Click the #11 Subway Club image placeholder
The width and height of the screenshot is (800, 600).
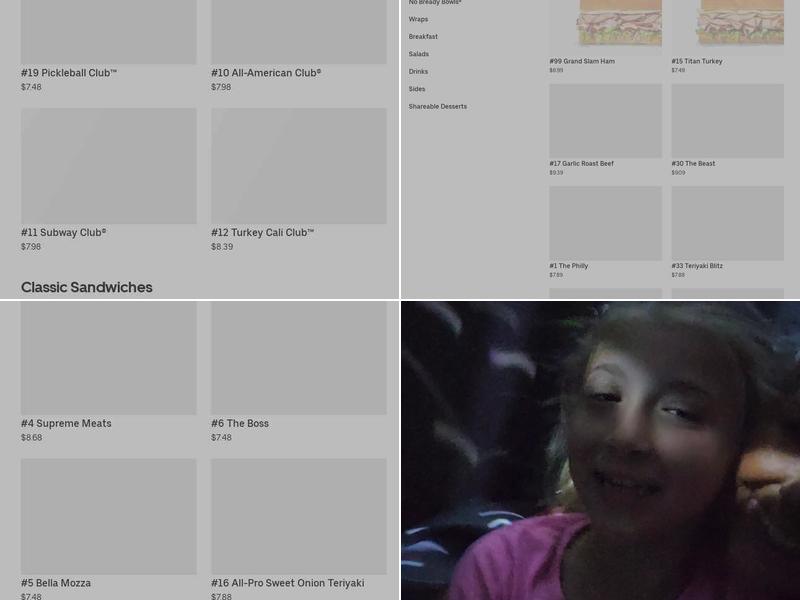(108, 166)
